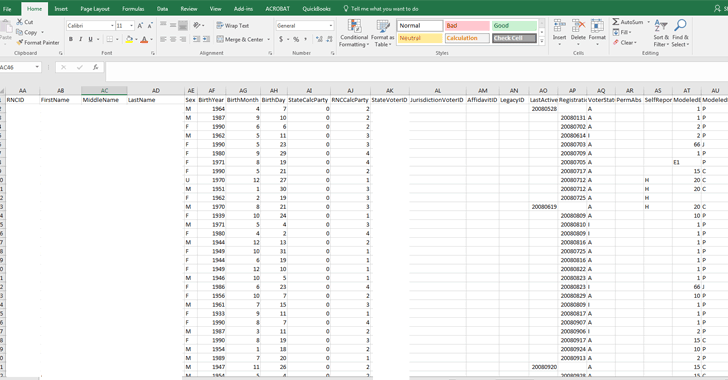Open the Formulas ribbon tab

pos(133,9)
